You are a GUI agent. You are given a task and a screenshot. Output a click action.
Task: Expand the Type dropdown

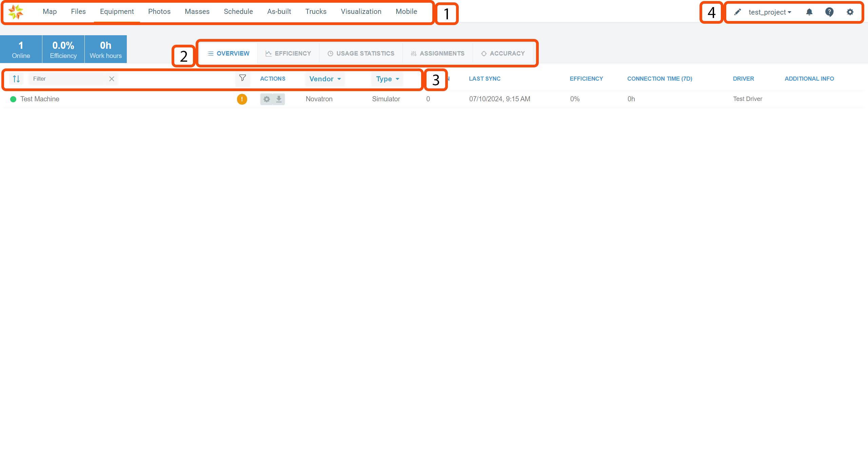click(387, 79)
